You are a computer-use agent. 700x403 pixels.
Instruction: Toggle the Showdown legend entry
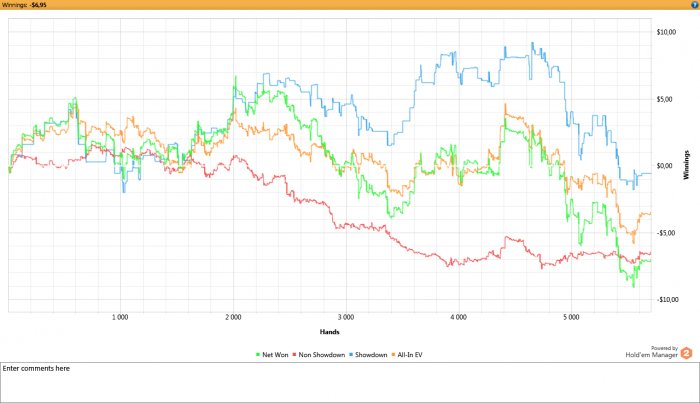(x=368, y=355)
